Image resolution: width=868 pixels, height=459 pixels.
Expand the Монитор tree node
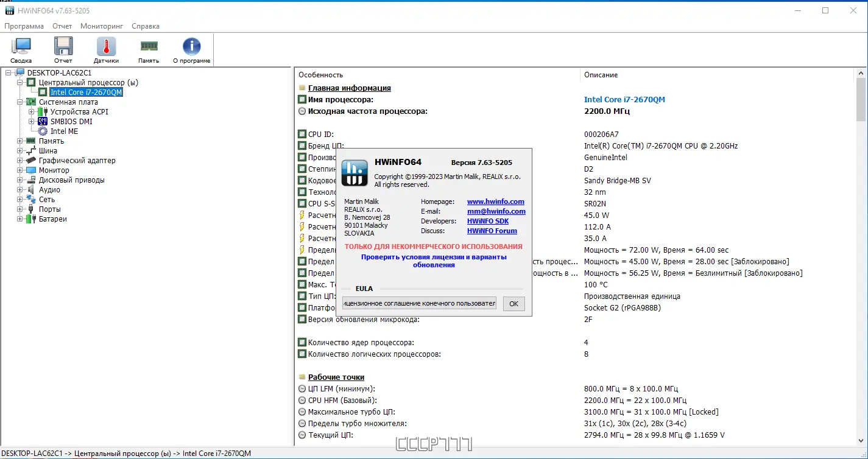[20, 170]
